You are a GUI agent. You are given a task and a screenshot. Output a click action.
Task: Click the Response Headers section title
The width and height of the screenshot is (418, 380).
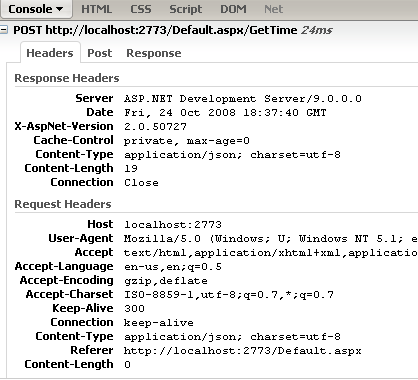(x=67, y=78)
